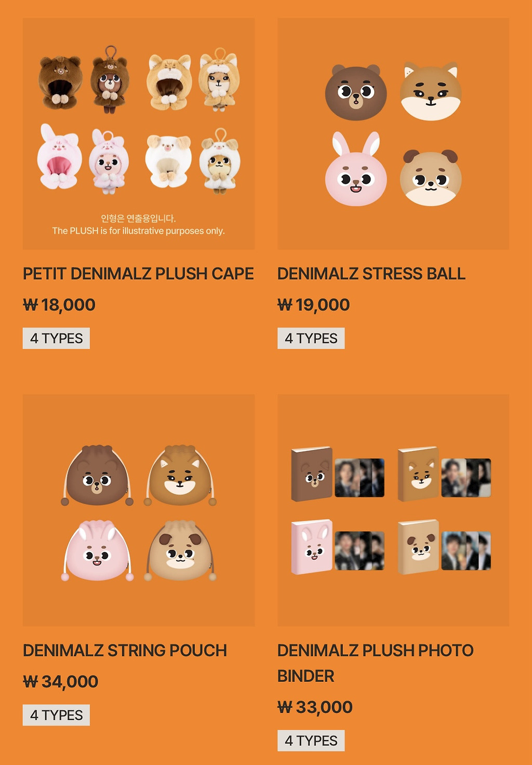Image resolution: width=532 pixels, height=765 pixels.
Task: Select the 4 TYPES badge under String Pouch
Action: 56,715
